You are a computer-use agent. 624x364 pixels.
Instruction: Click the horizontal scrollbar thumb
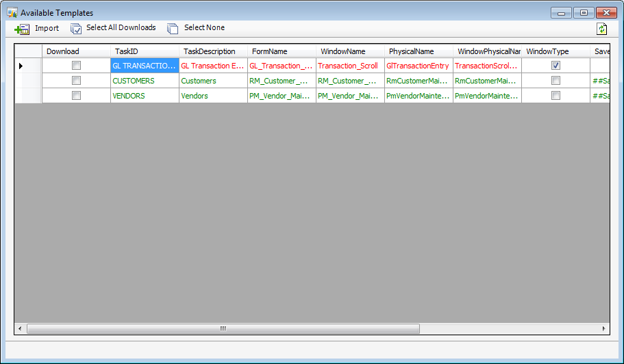point(223,328)
